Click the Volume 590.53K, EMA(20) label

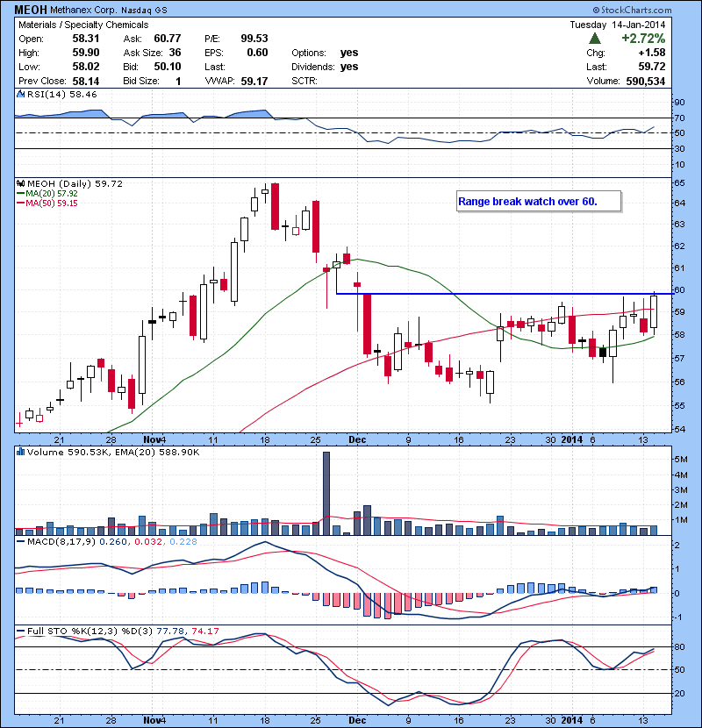tap(113, 452)
